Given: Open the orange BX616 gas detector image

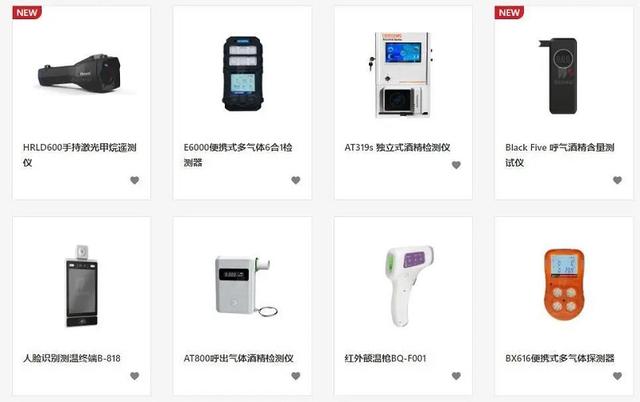Looking at the screenshot, I should (x=564, y=284).
